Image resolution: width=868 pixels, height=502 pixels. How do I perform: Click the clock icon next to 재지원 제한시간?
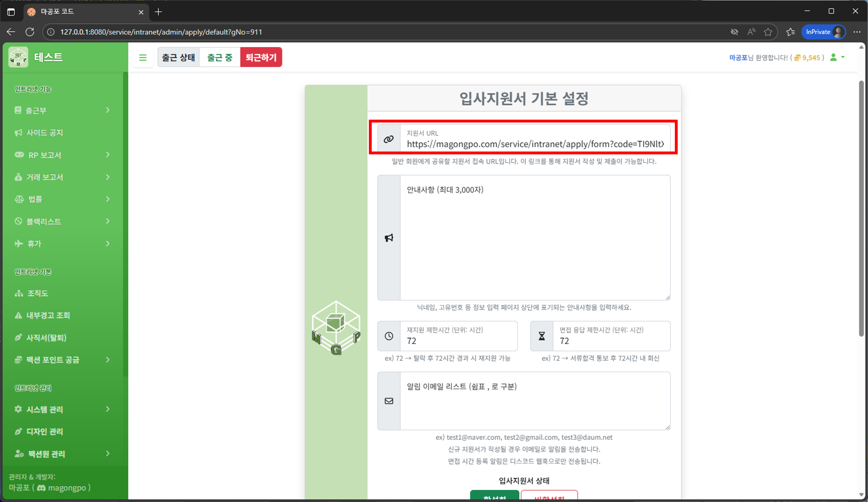click(x=389, y=336)
